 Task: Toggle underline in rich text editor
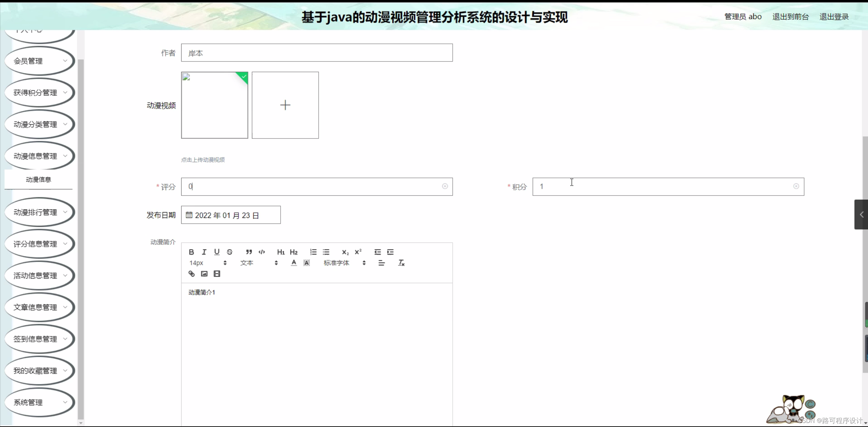click(217, 252)
